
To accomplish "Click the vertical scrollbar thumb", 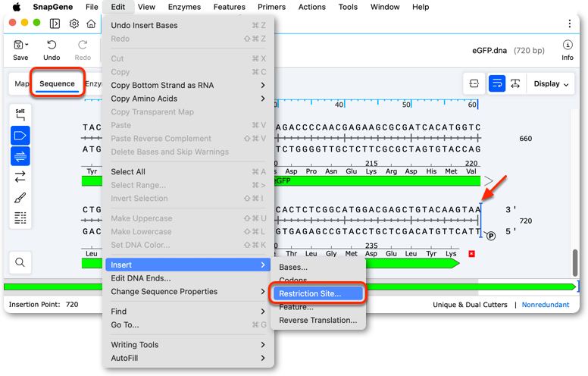I will click(x=575, y=263).
